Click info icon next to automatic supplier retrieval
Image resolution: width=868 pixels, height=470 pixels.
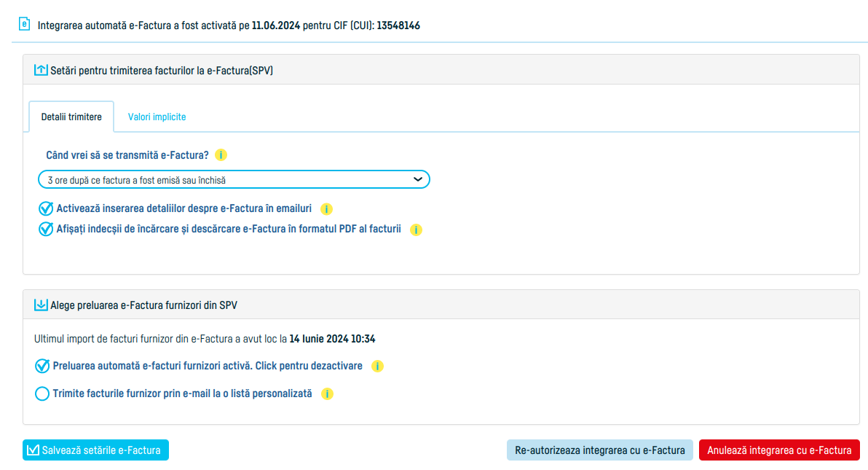coord(377,366)
